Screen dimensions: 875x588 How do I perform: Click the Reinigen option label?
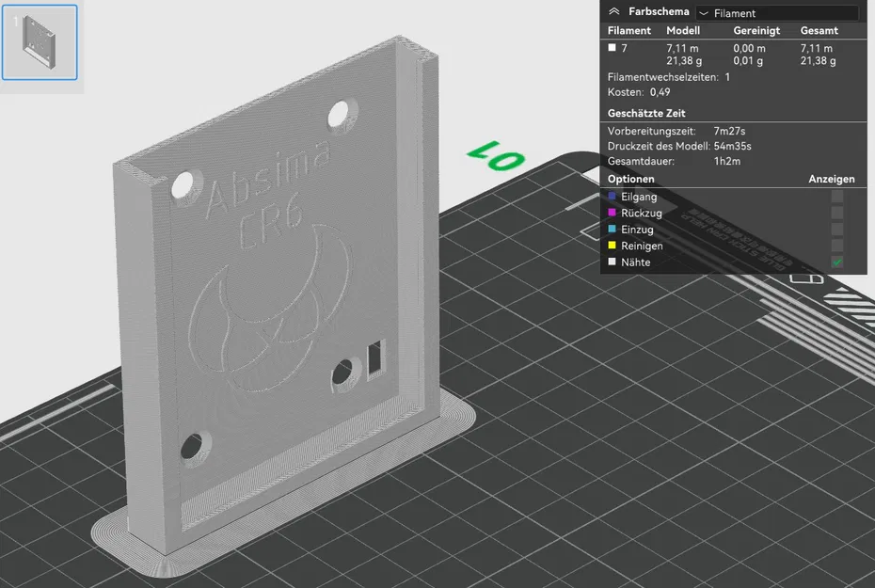[643, 246]
